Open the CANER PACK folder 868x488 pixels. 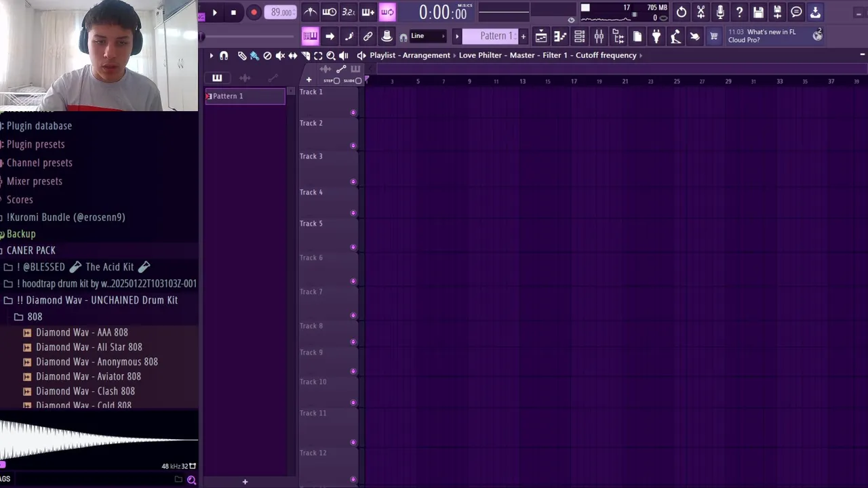(x=31, y=250)
